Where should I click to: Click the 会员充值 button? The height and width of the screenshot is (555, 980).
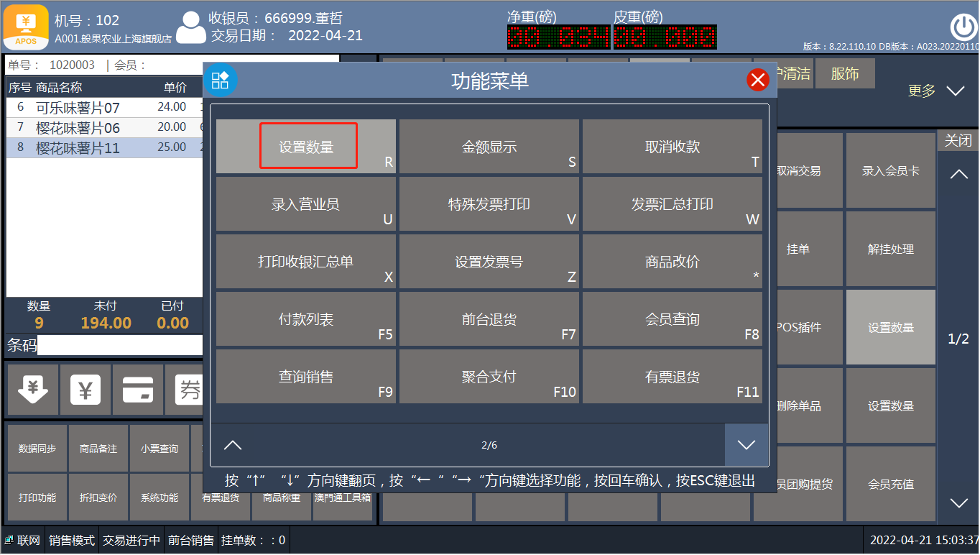pyautogui.click(x=891, y=484)
